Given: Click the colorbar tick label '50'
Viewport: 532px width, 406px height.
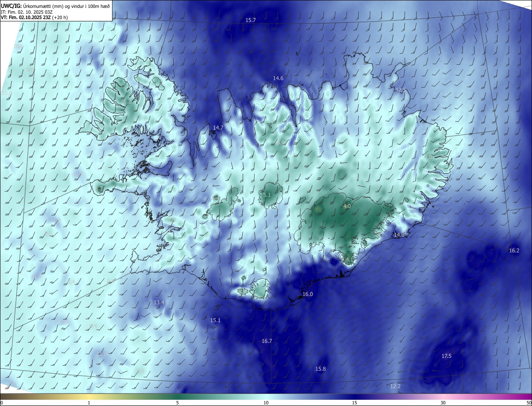Looking at the screenshot, I should 529,403.
